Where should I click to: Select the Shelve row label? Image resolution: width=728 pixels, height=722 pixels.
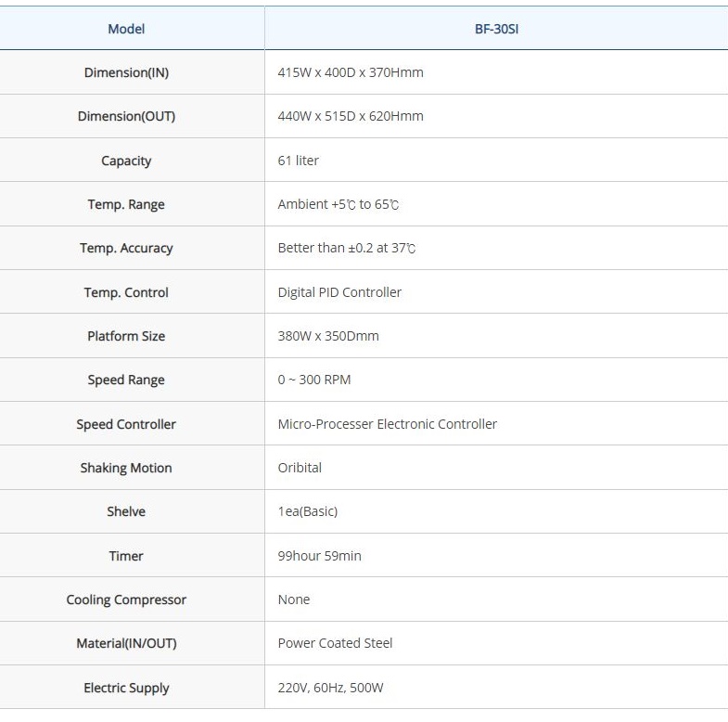click(126, 511)
